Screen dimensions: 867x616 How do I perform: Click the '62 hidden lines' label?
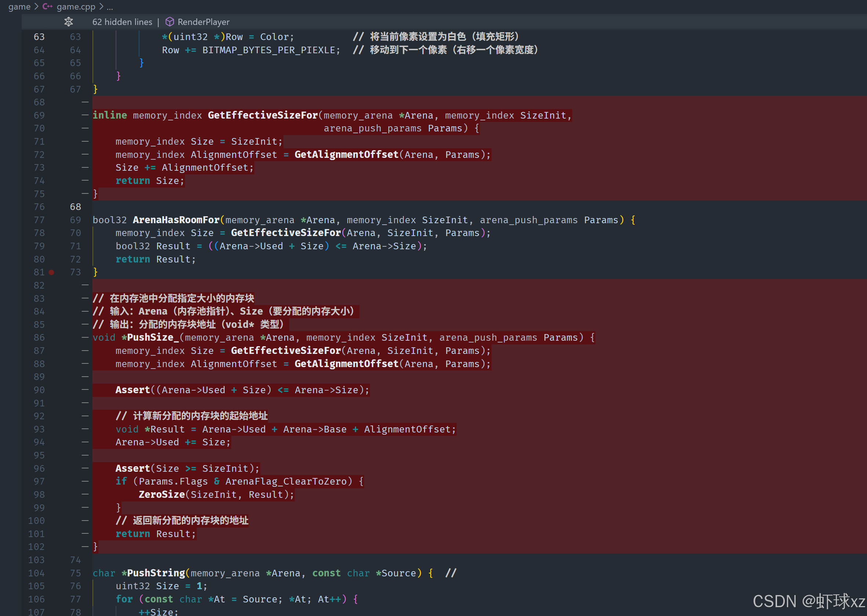point(122,22)
